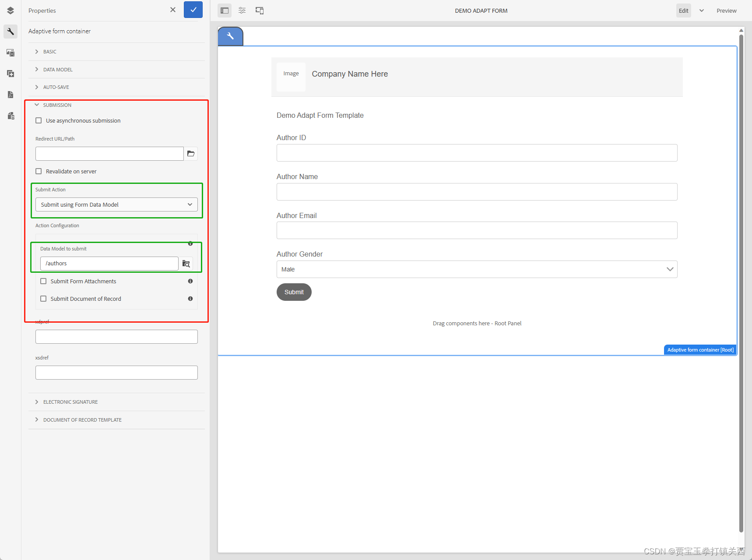The height and width of the screenshot is (560, 752).
Task: Confirm properties with the blue checkmark button
Action: click(193, 10)
